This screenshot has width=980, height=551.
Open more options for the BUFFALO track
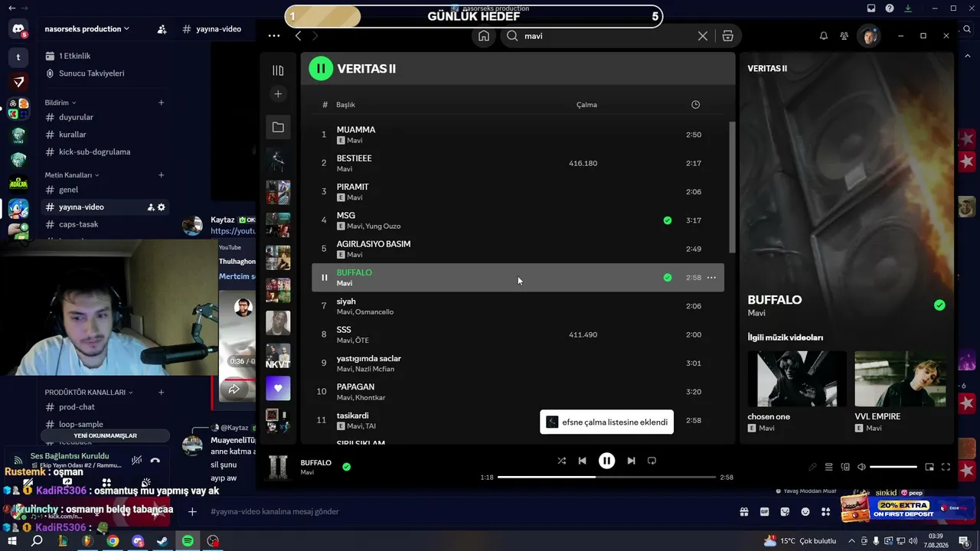coord(711,278)
